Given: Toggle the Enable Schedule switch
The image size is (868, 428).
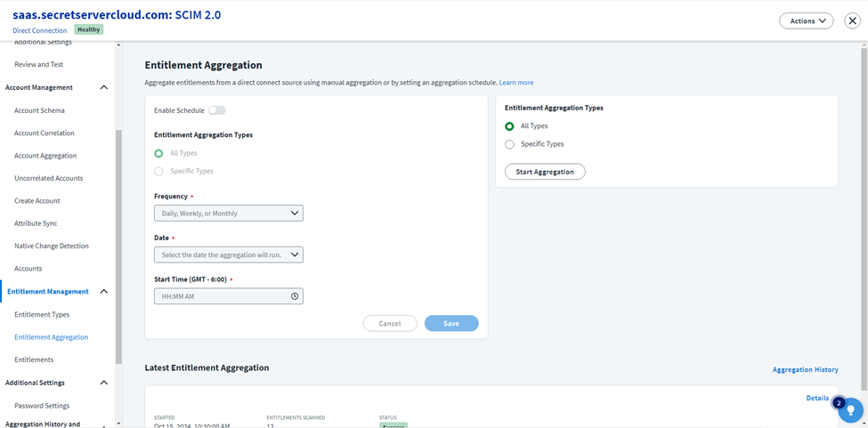Looking at the screenshot, I should (x=216, y=110).
